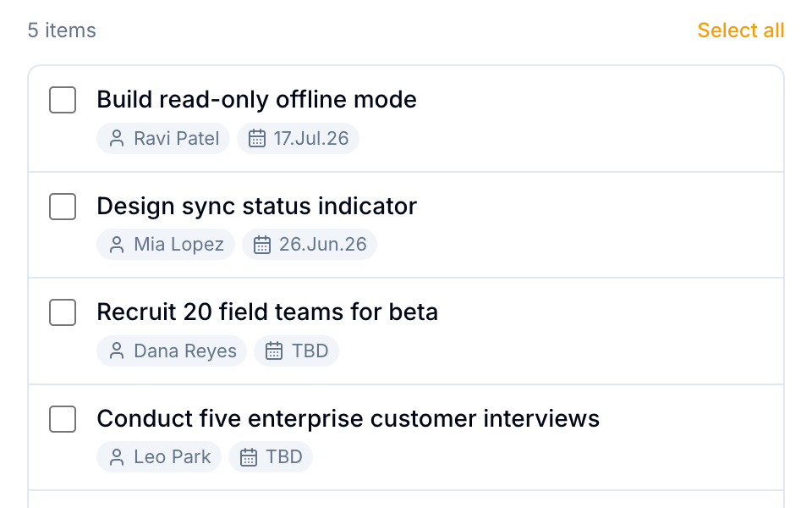Check the Design sync status indicator checkbox
Image resolution: width=812 pixels, height=508 pixels.
pos(63,207)
